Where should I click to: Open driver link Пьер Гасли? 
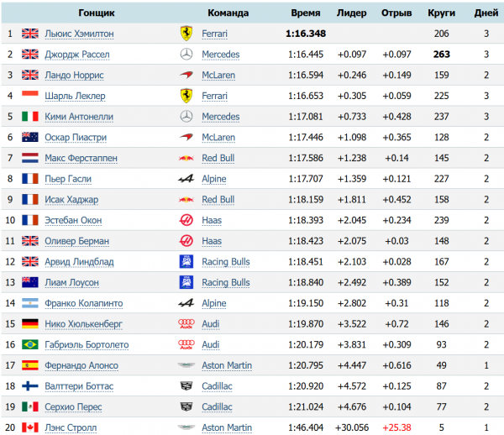(68, 179)
